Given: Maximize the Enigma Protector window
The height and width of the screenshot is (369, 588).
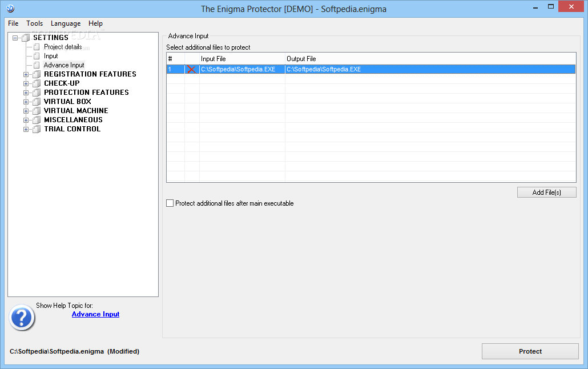Looking at the screenshot, I should (x=551, y=6).
